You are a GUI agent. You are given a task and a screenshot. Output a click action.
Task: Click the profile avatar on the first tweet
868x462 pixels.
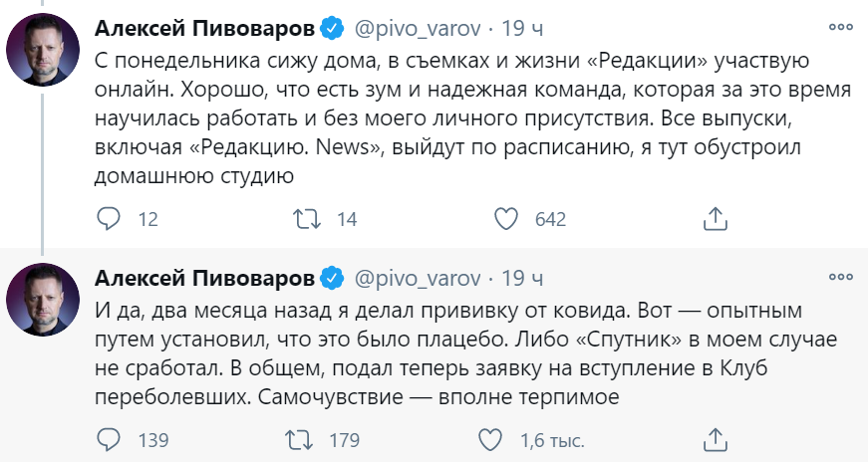[43, 49]
